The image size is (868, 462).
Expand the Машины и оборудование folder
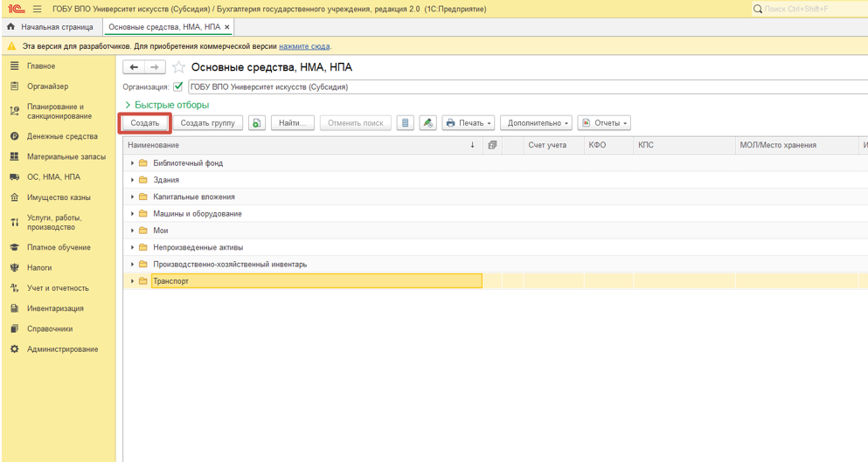pos(132,214)
